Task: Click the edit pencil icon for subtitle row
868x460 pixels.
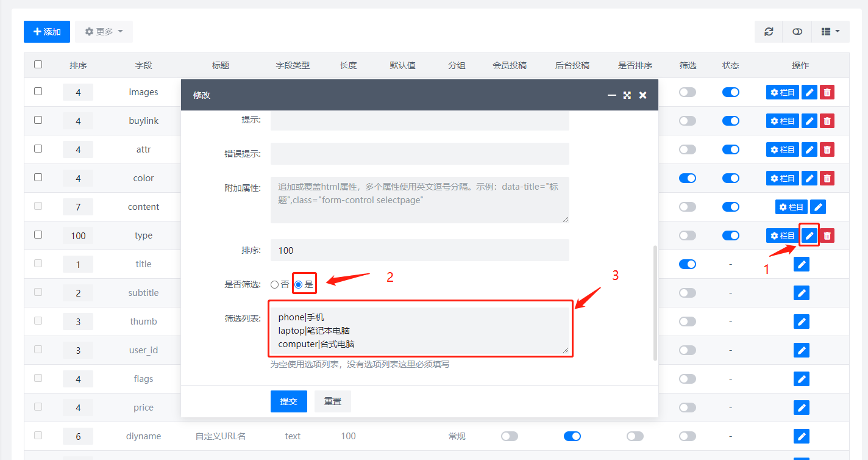Action: (x=802, y=293)
